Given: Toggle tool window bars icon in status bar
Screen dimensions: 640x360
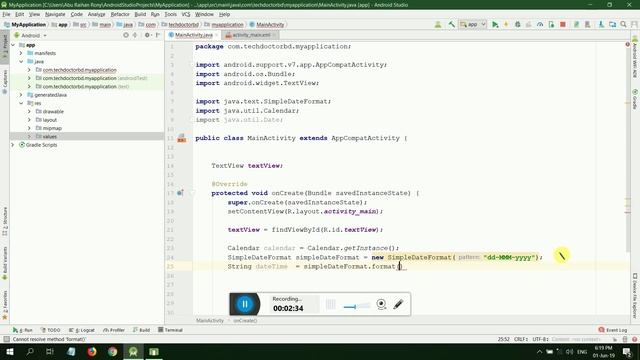Looking at the screenshot, I should [x=6, y=339].
